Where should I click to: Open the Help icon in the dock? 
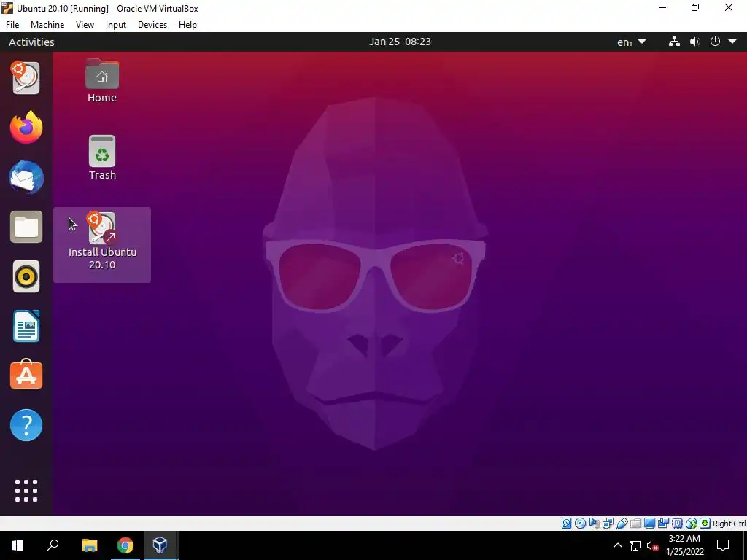click(x=26, y=425)
